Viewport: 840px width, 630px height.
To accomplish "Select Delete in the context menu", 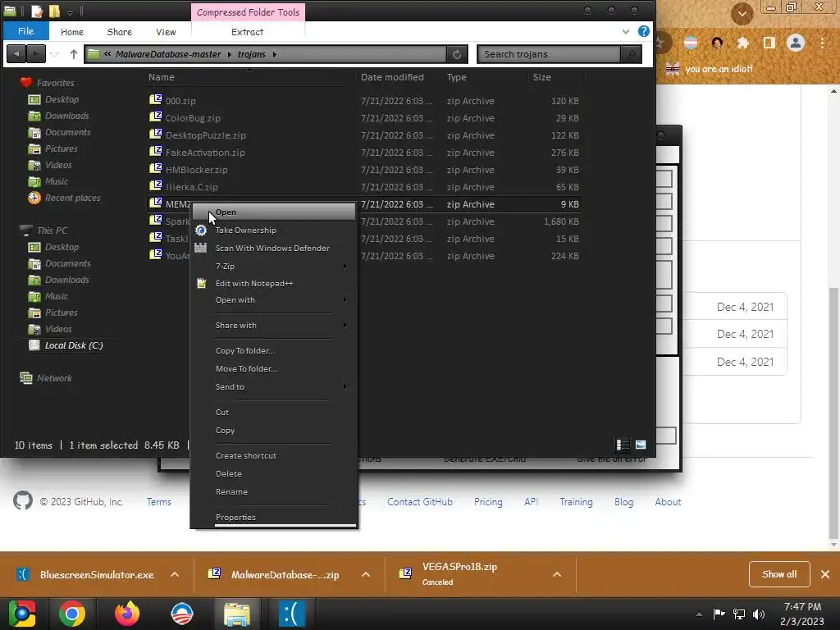I will click(274, 473).
